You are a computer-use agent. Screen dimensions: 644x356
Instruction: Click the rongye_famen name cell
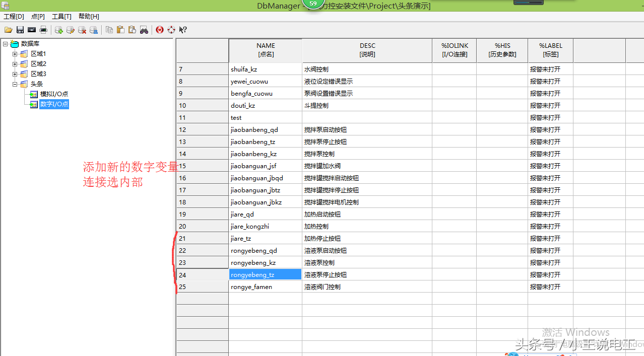point(266,287)
